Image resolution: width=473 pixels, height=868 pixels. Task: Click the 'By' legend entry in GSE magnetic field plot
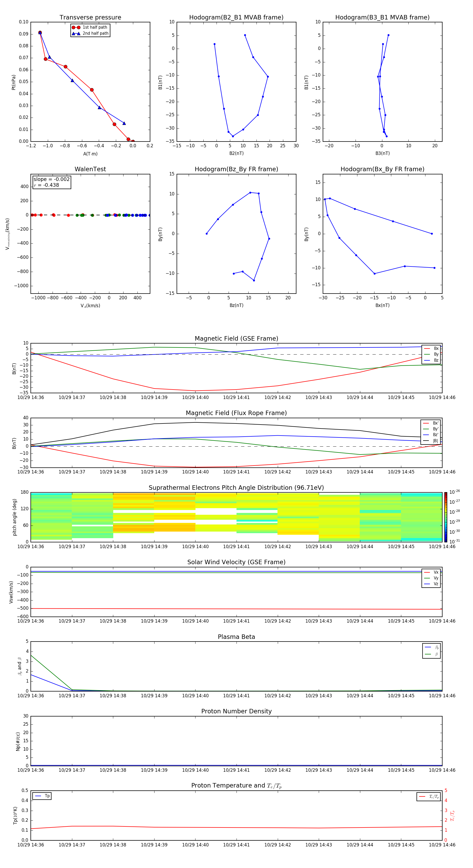pyautogui.click(x=431, y=354)
